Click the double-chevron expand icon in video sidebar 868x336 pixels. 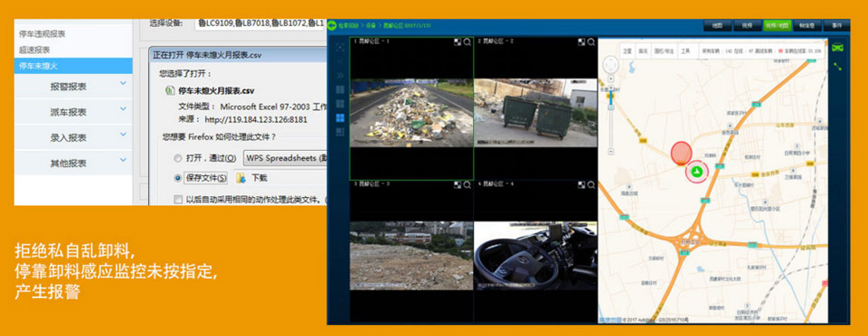click(x=340, y=75)
